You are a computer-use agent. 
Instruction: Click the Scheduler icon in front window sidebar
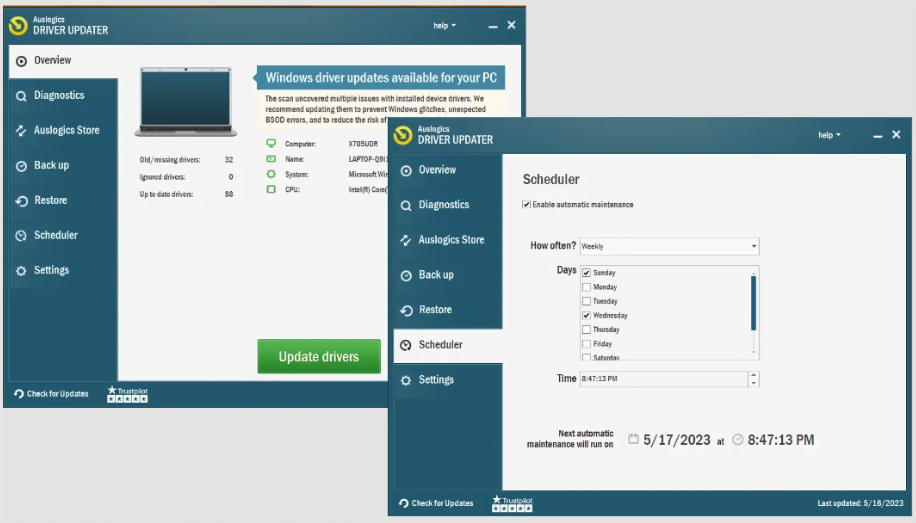point(406,345)
